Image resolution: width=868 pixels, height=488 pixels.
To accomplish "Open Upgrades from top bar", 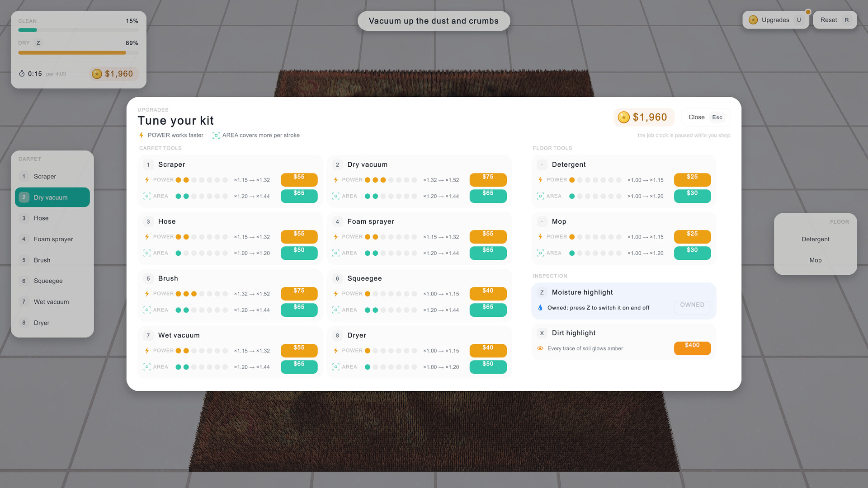I will 776,20.
